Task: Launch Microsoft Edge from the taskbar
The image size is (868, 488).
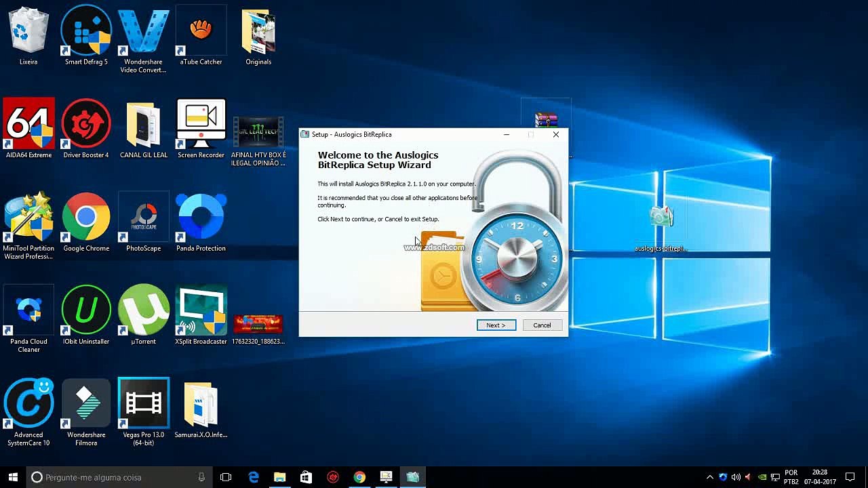Action: coord(253,477)
